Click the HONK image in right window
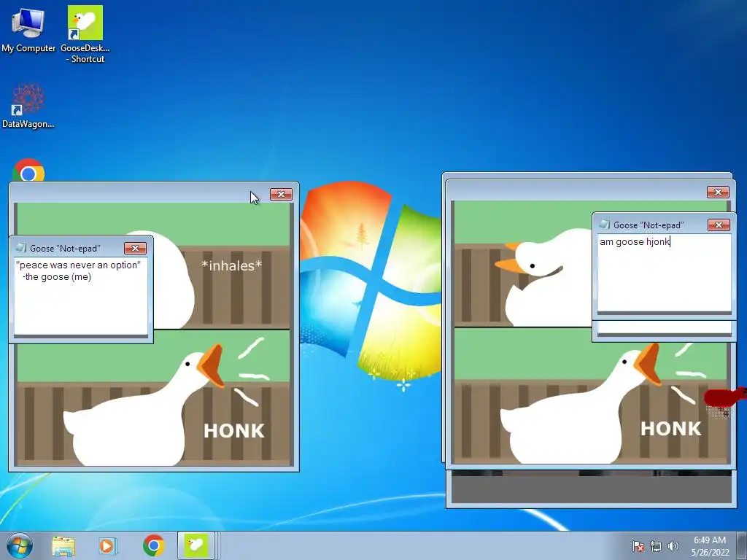This screenshot has width=747, height=560. click(591, 395)
